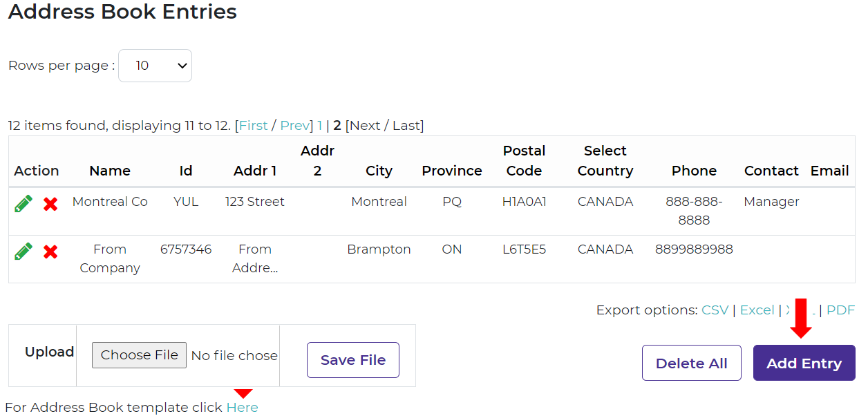Click the Choose File upload button

click(x=139, y=355)
